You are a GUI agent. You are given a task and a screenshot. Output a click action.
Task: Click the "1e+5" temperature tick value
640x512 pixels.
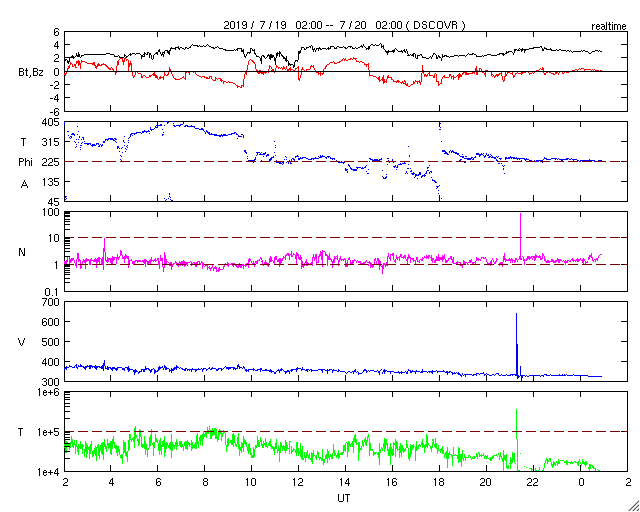[x=50, y=432]
